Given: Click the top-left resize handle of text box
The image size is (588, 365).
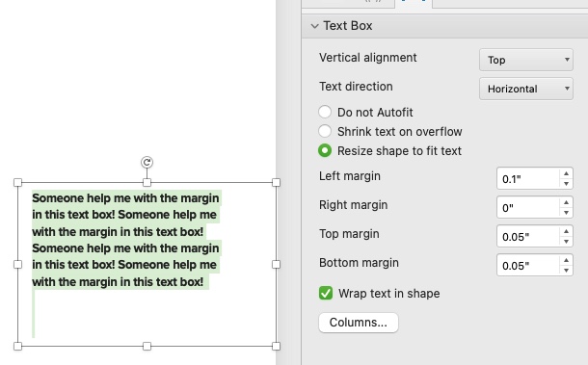Looking at the screenshot, I should 17,183.
